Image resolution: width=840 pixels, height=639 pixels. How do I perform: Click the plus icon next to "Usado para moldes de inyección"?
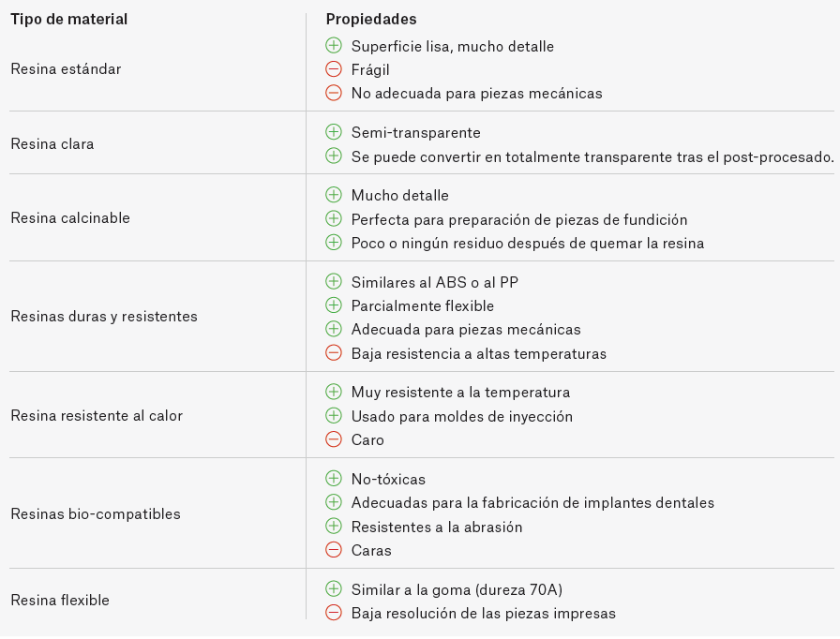click(333, 416)
